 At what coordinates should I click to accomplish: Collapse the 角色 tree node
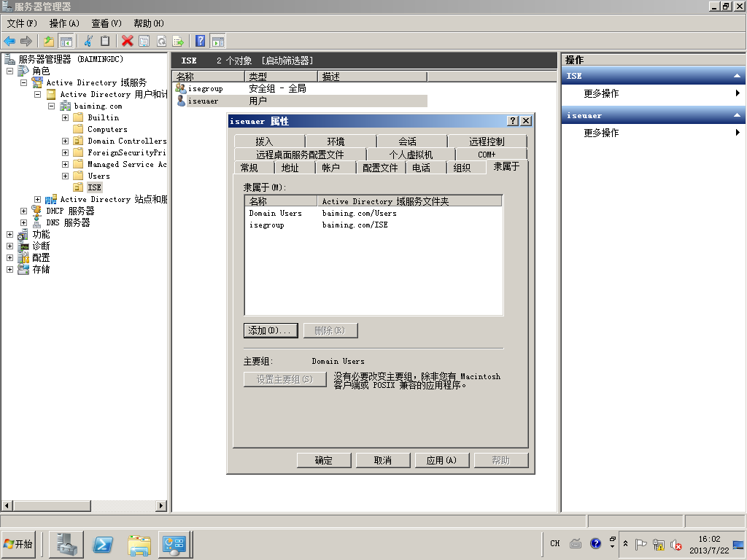(9, 71)
